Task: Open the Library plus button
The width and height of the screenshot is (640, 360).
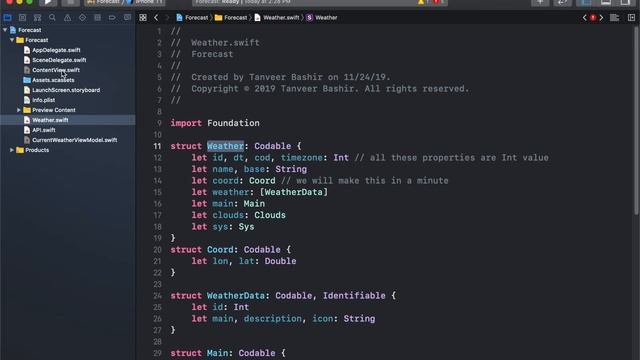Action: click(x=540, y=2)
